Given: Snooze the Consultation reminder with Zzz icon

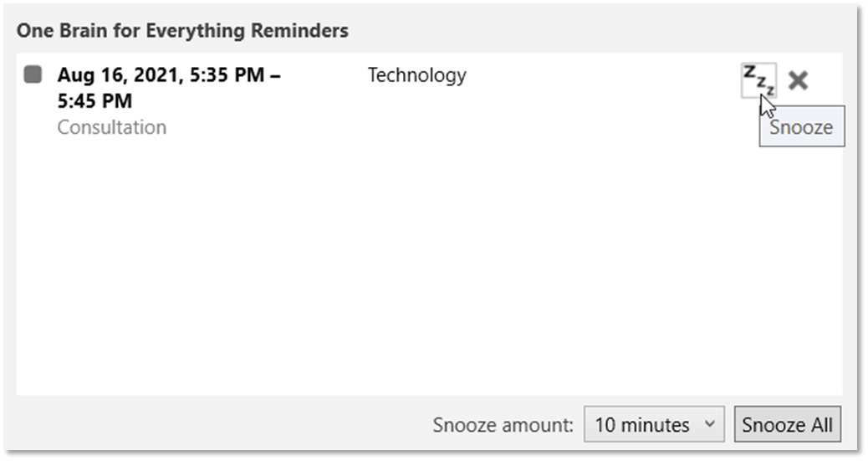Looking at the screenshot, I should pyautogui.click(x=758, y=80).
